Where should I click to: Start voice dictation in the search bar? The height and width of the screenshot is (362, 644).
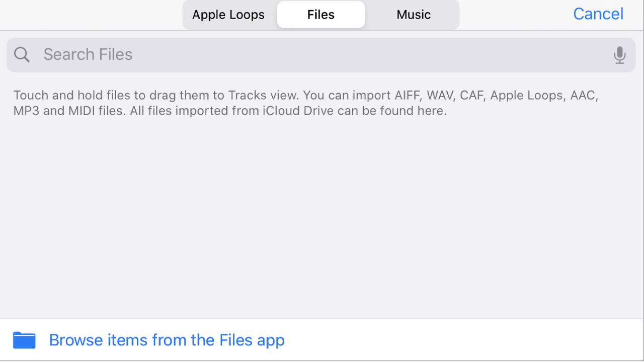619,55
